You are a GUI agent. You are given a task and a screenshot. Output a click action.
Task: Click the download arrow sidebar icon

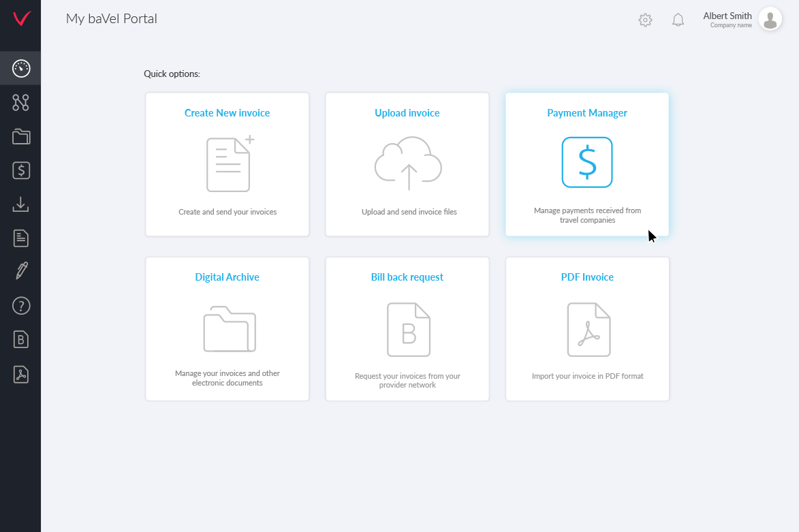click(x=21, y=204)
